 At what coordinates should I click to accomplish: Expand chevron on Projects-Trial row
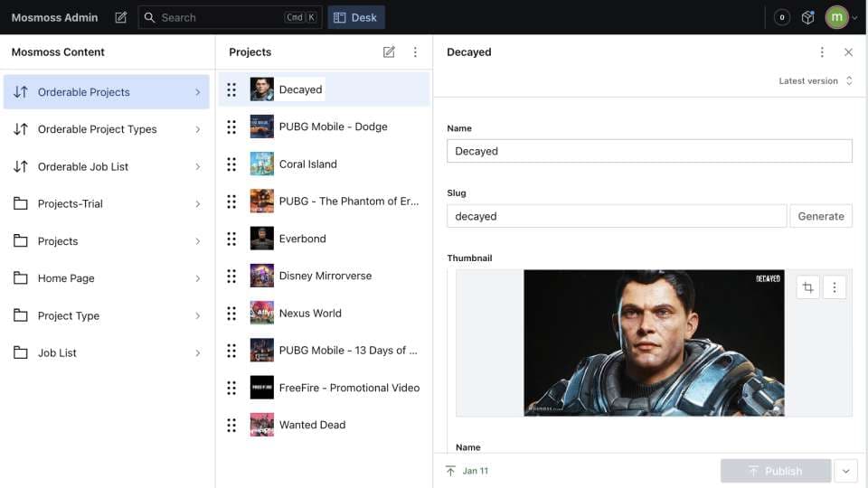click(x=198, y=204)
